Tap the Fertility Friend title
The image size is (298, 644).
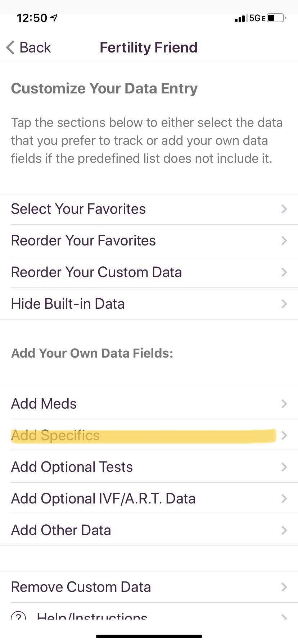(x=149, y=47)
